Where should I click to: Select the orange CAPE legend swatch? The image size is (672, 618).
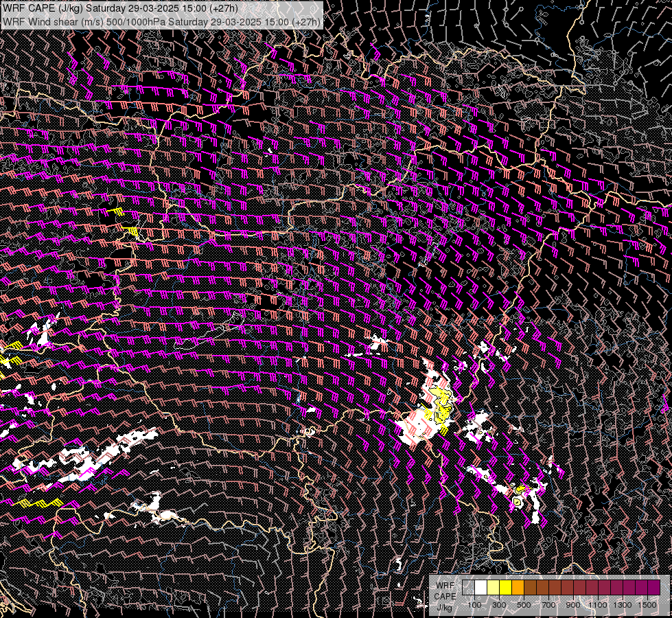click(518, 587)
